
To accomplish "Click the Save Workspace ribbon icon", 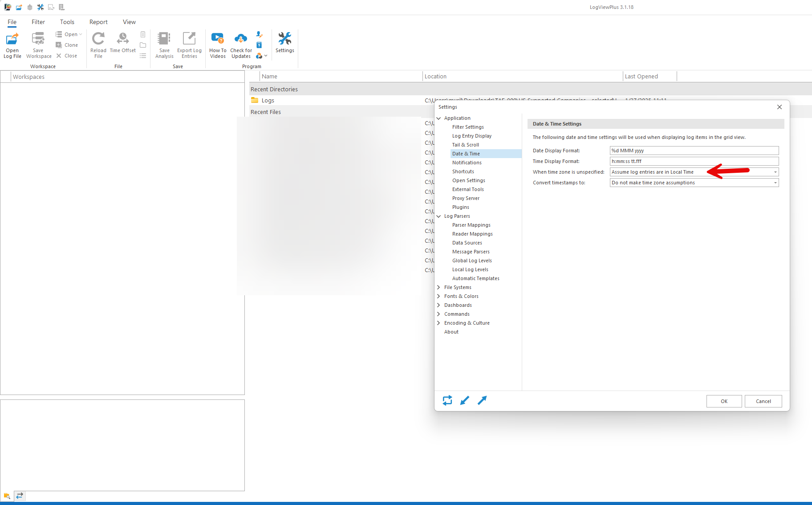I will tap(38, 39).
